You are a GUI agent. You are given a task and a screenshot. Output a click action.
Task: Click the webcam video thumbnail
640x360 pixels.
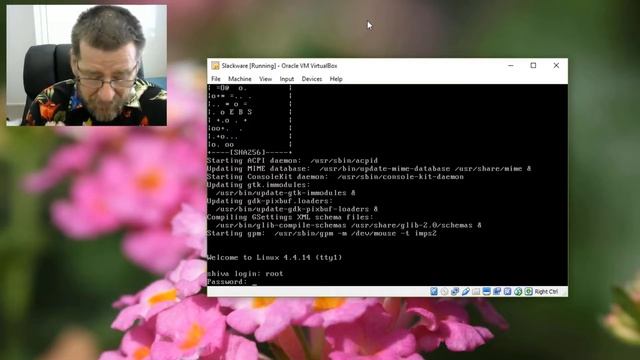tap(87, 65)
